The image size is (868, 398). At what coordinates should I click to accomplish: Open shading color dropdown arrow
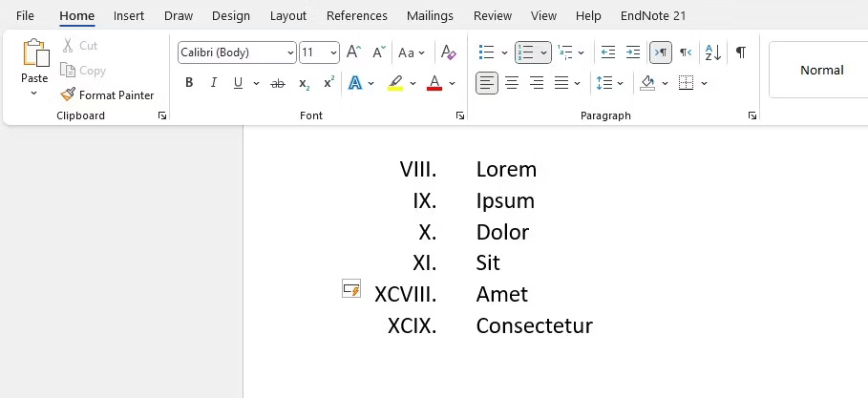665,84
